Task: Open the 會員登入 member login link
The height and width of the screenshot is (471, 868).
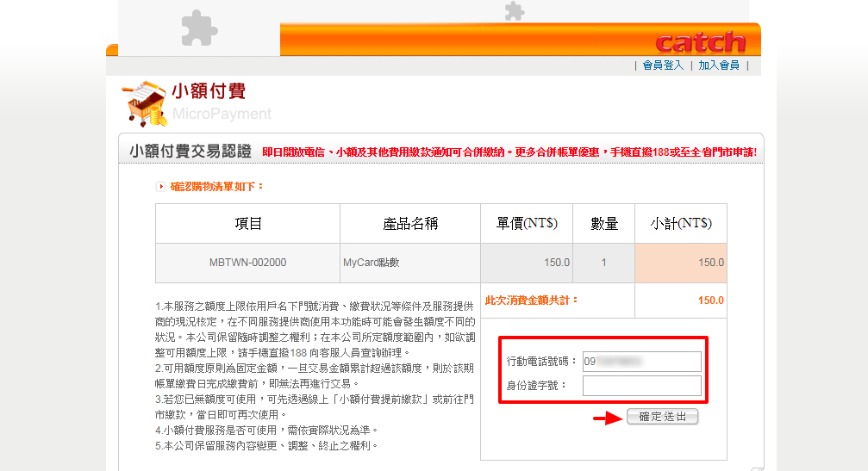Action: (662, 65)
